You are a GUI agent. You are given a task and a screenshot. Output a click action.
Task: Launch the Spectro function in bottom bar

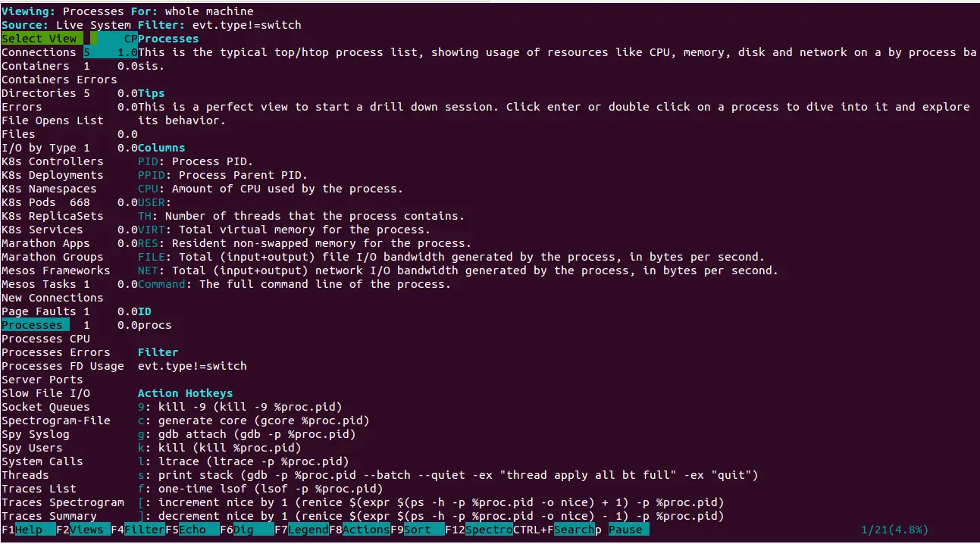489,530
